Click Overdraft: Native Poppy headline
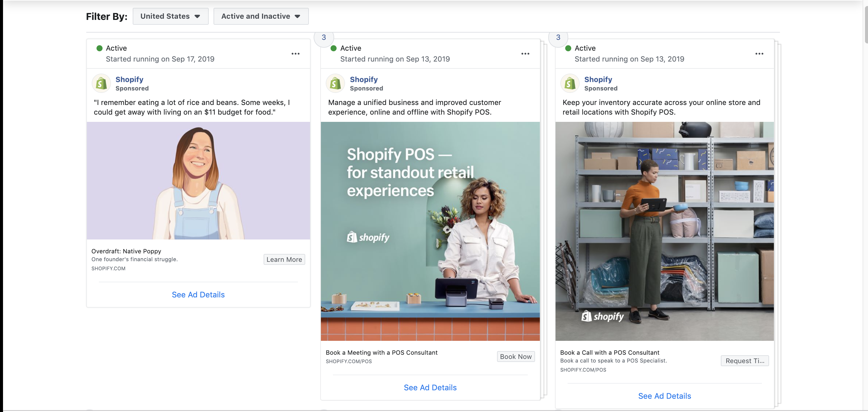This screenshot has height=412, width=868. click(x=126, y=251)
